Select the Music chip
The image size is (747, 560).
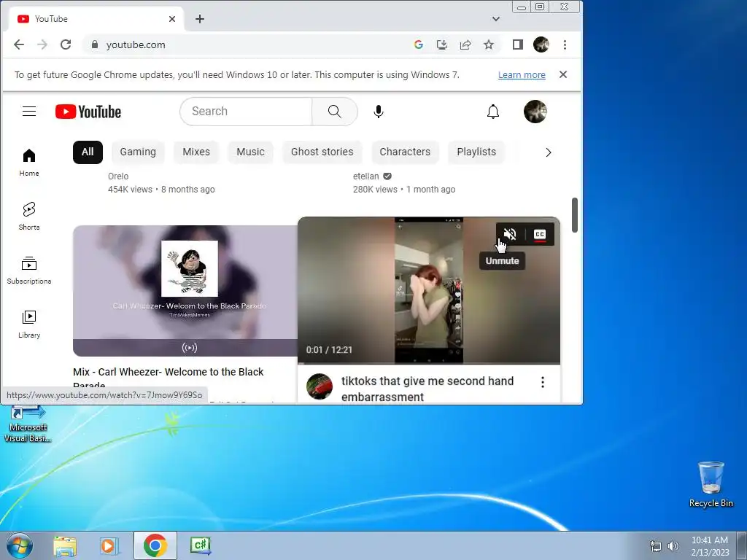click(x=251, y=152)
